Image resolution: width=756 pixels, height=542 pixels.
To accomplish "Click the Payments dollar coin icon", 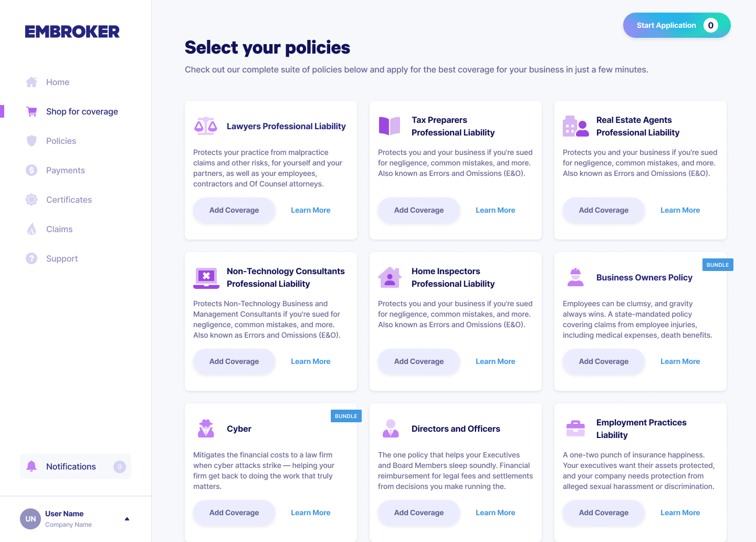I will pyautogui.click(x=31, y=170).
